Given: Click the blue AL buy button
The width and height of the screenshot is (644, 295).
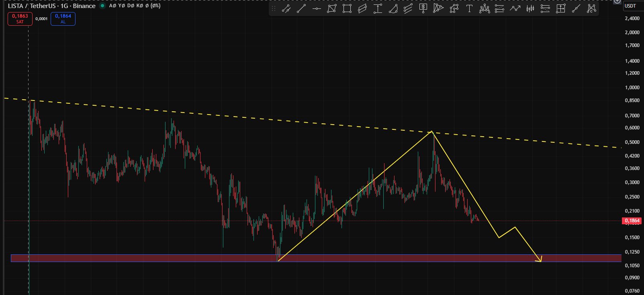Looking at the screenshot, I should (63, 19).
